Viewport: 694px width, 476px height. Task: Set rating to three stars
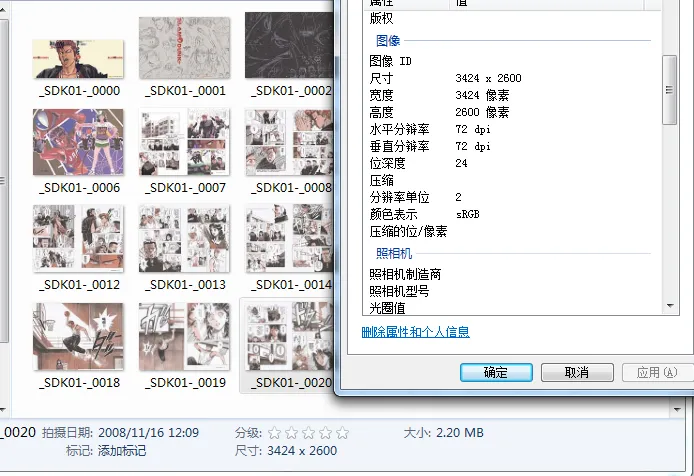click(308, 433)
